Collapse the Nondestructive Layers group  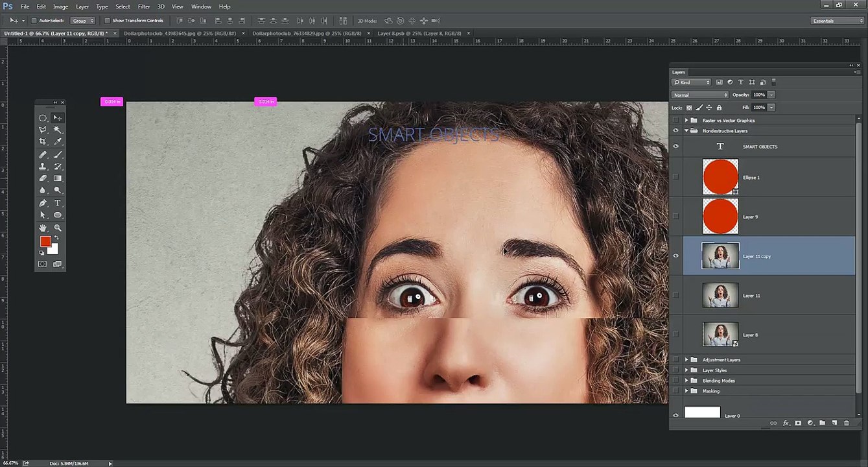click(686, 131)
